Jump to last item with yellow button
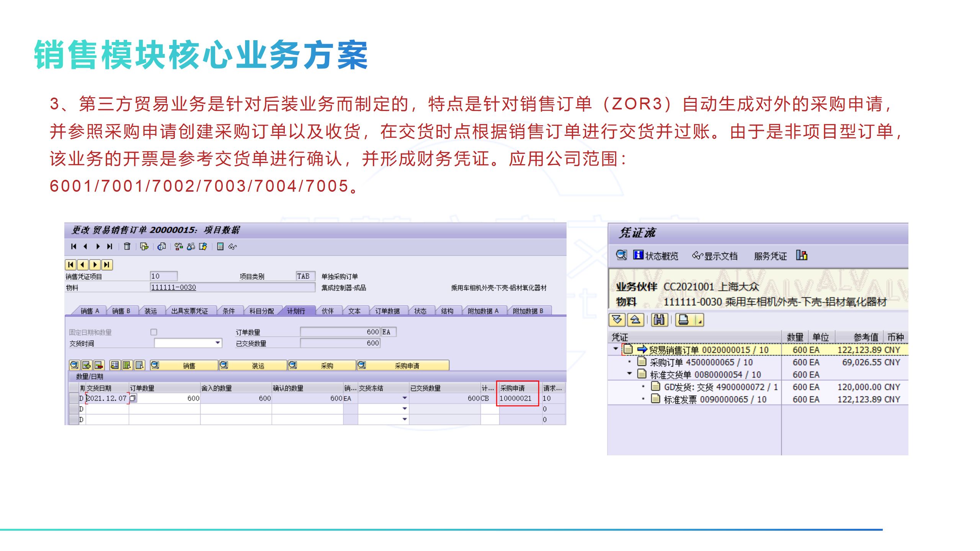Image resolution: width=980 pixels, height=551 pixels. 107,265
